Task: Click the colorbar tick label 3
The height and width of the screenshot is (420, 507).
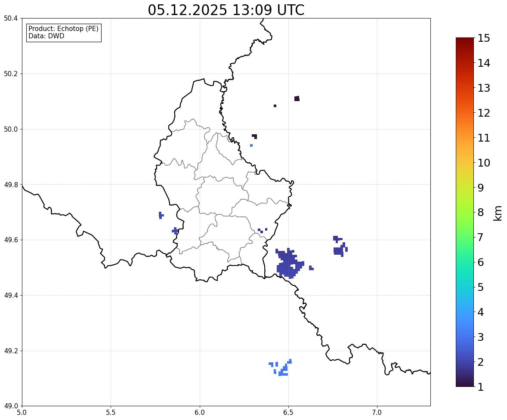Action: click(x=480, y=337)
